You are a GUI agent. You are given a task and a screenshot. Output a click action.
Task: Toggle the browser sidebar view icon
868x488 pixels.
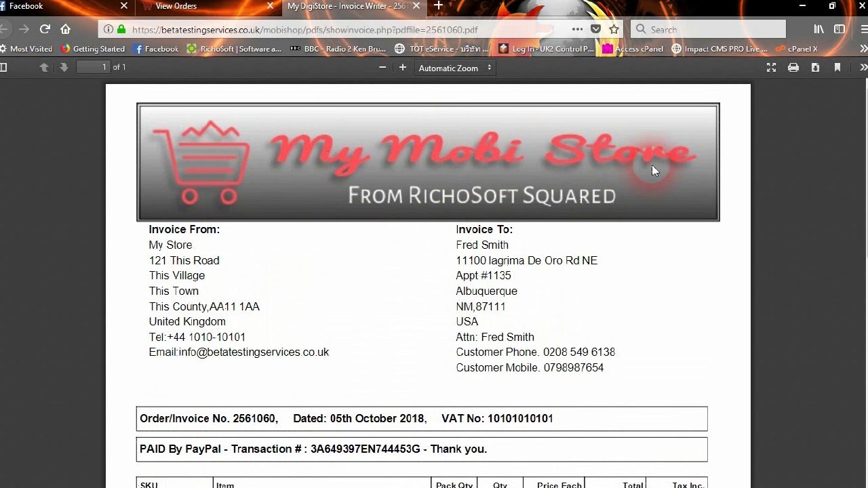[840, 29]
